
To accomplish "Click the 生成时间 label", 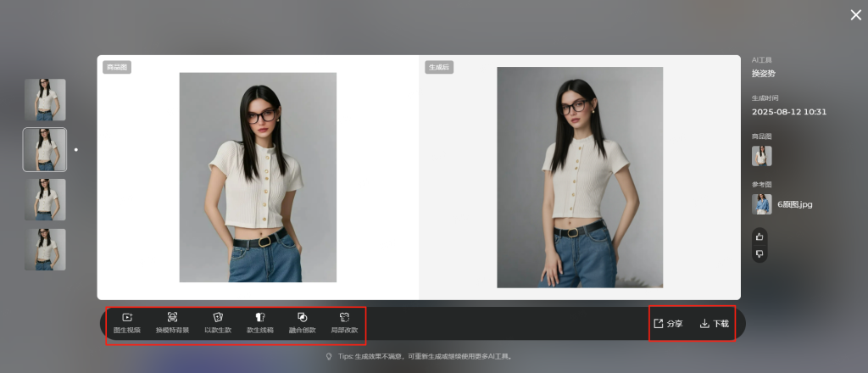I will click(765, 98).
